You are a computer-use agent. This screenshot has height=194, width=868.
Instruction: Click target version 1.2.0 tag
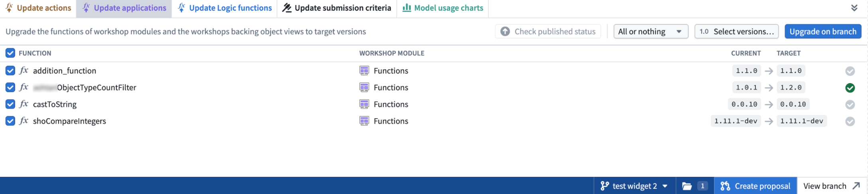coord(791,87)
